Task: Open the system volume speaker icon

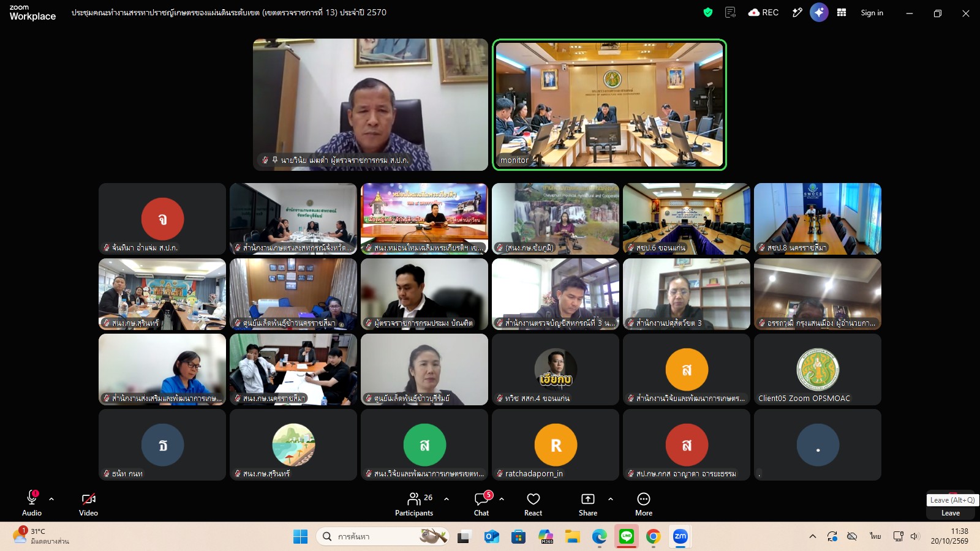Action: coord(914,536)
